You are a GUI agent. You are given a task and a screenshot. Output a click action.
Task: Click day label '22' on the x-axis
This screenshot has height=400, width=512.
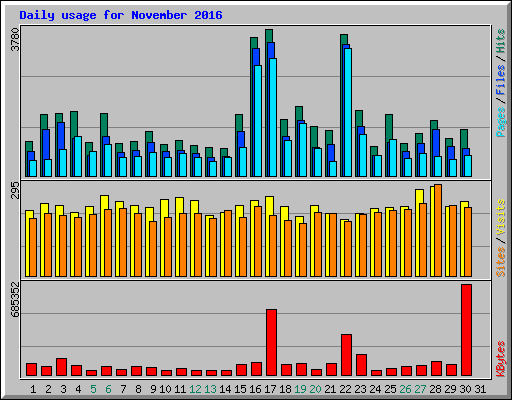[x=345, y=389]
